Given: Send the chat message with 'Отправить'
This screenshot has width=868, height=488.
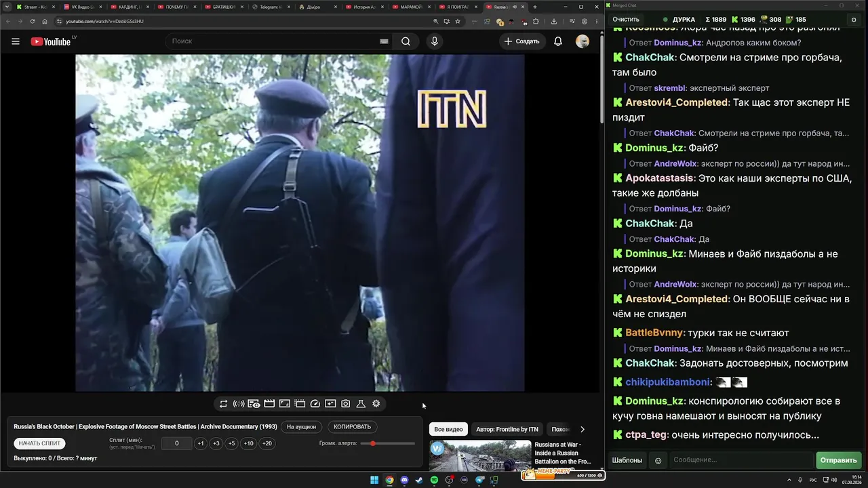Looking at the screenshot, I should (838, 460).
